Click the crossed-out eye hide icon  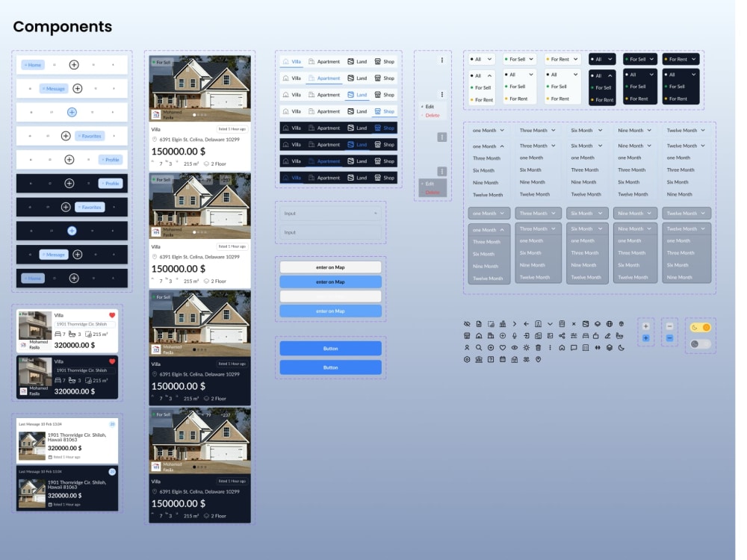[467, 324]
